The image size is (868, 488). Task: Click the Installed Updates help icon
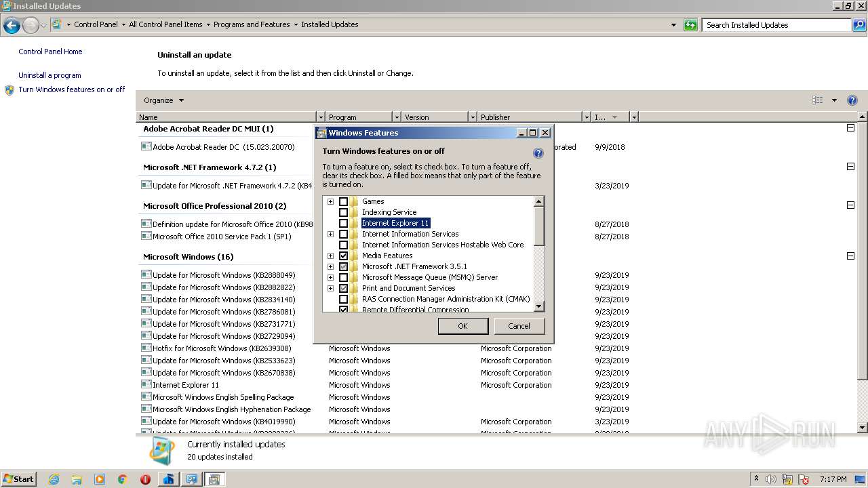point(852,100)
